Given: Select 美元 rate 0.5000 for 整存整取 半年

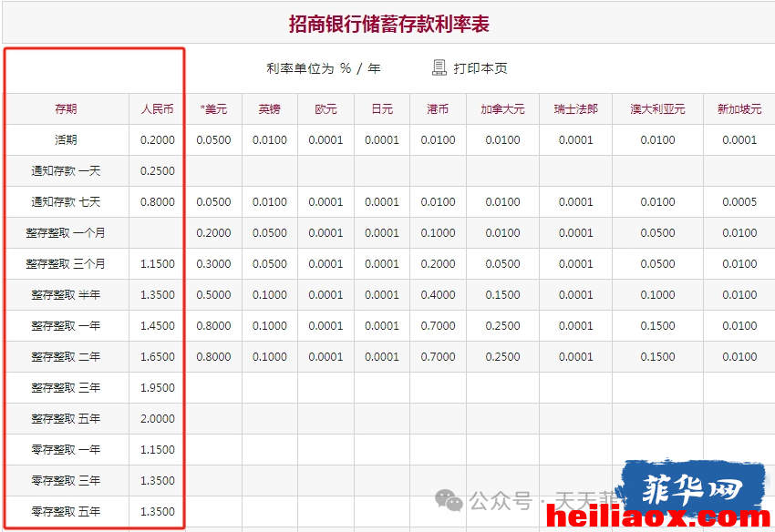Looking at the screenshot, I should click(x=213, y=295).
